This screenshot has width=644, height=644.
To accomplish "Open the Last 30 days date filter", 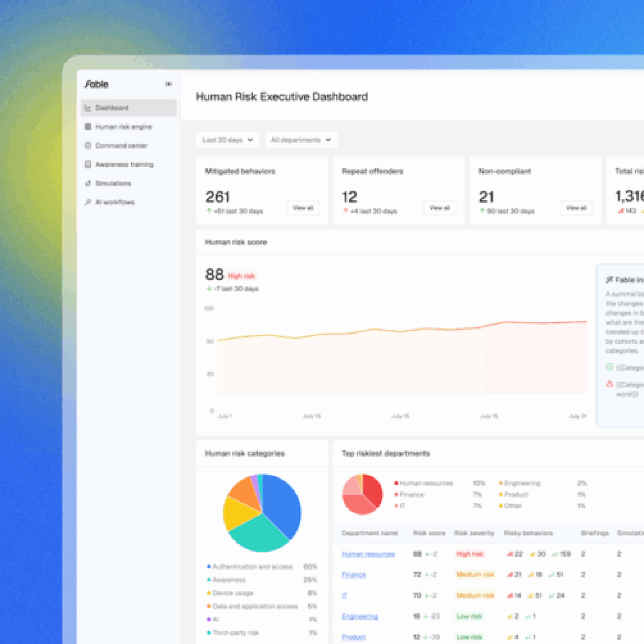I will (x=228, y=140).
